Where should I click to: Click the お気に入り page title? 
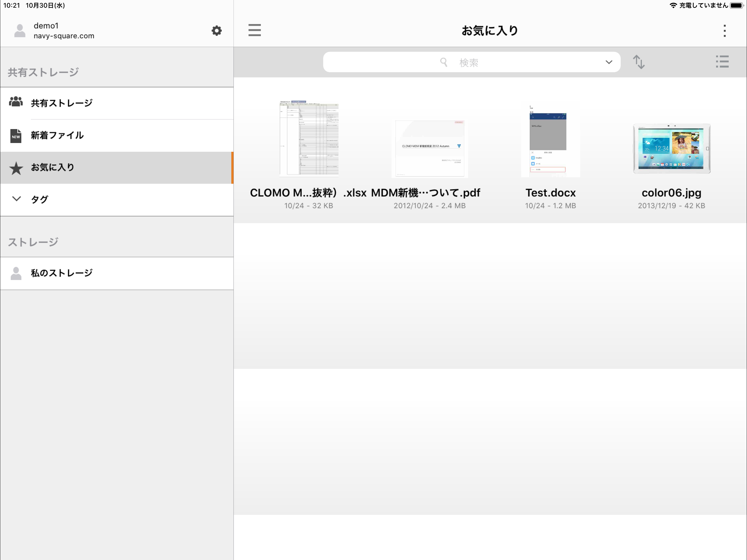coord(490,31)
